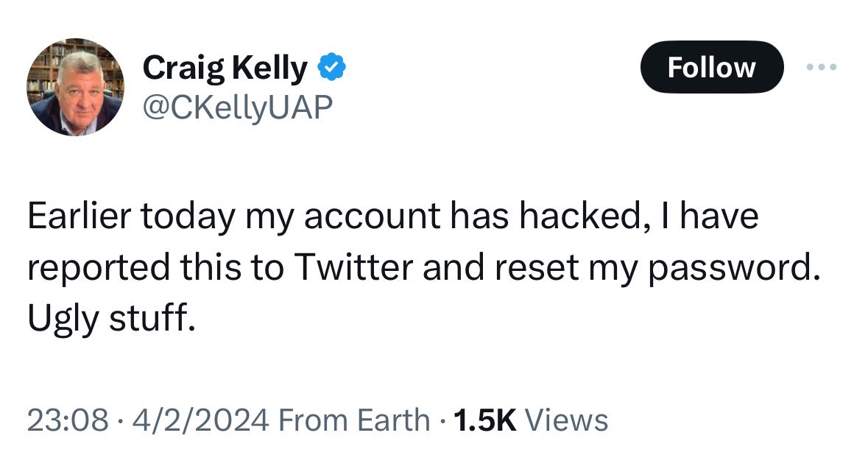
Task: Open the three-dot more options menu
Action: click(x=822, y=68)
